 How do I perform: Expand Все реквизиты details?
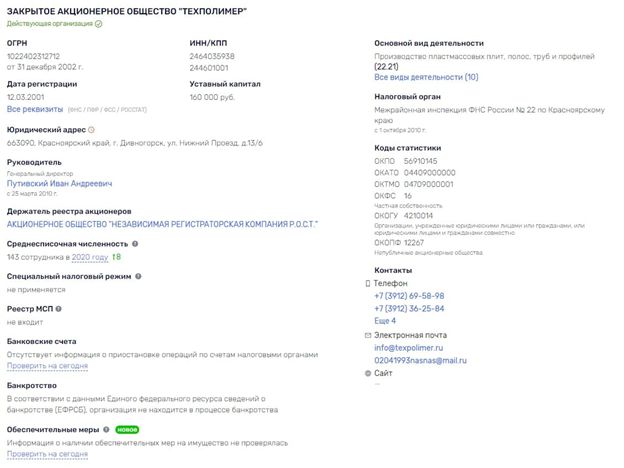35,109
